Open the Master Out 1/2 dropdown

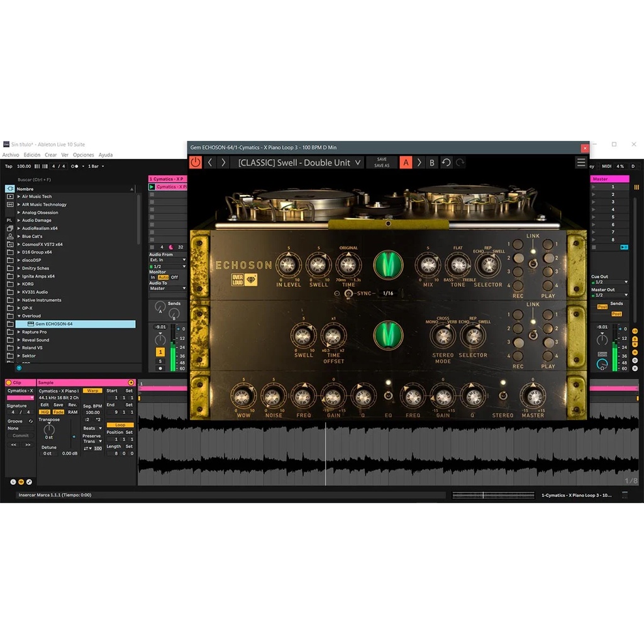coord(609,295)
